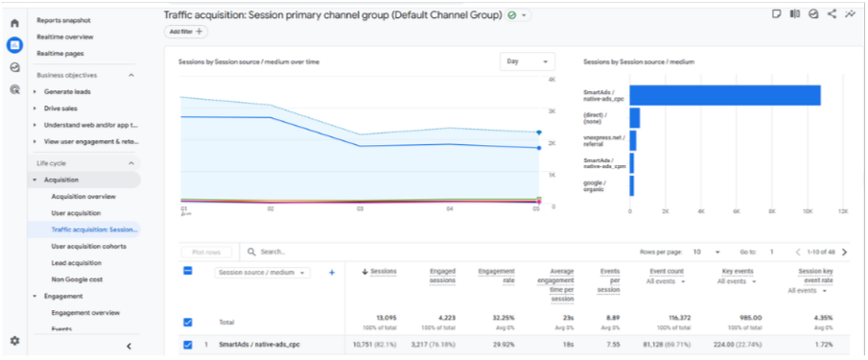Screen dimensions: 868x360
Task: Go to next page of rows
Action: point(844,252)
